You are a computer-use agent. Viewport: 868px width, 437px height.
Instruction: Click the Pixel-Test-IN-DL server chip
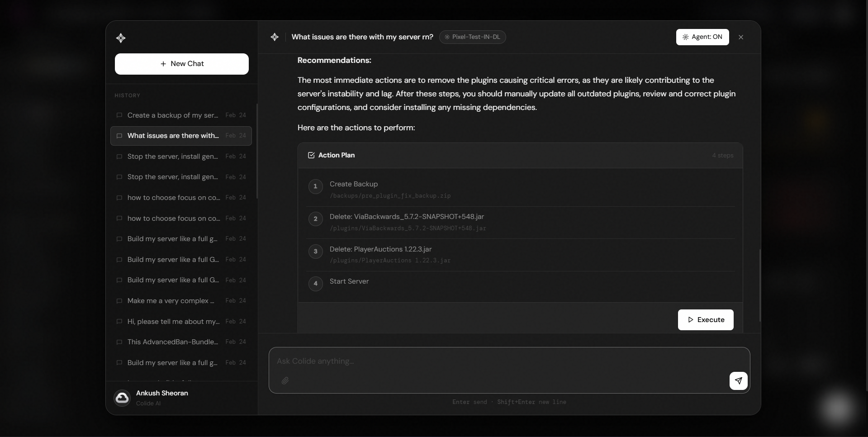click(x=472, y=37)
